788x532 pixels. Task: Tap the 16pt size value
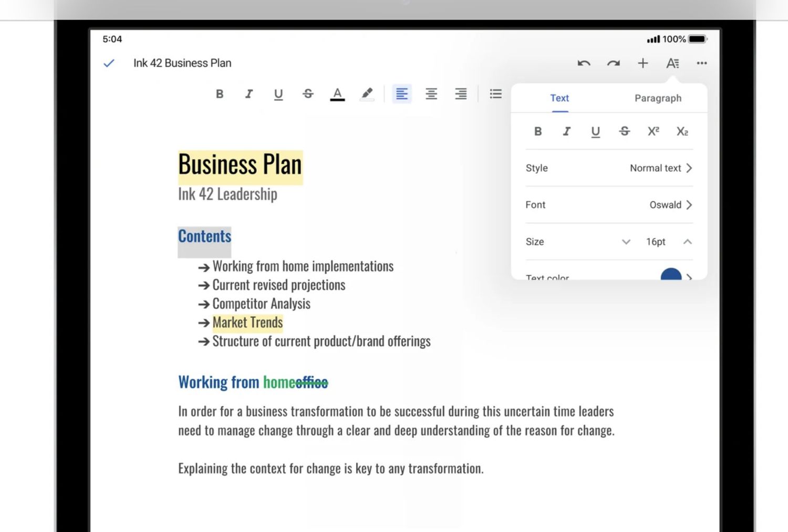[x=656, y=242]
